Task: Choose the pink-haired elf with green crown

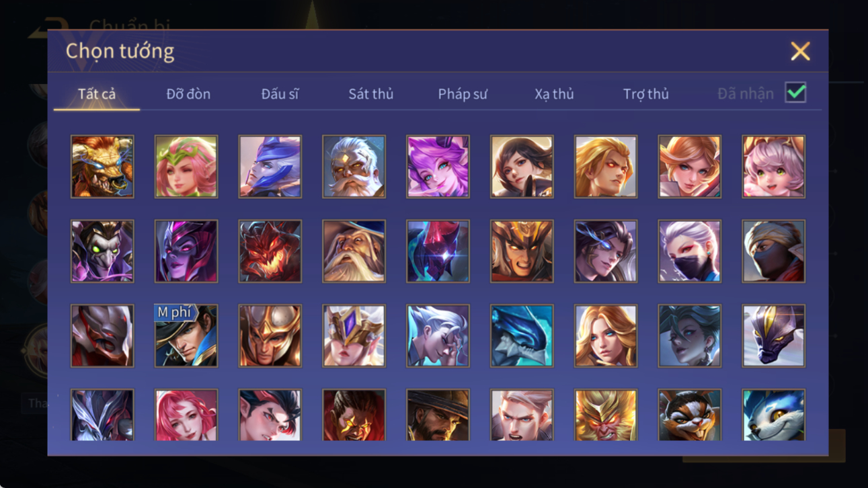Action: pos(186,167)
